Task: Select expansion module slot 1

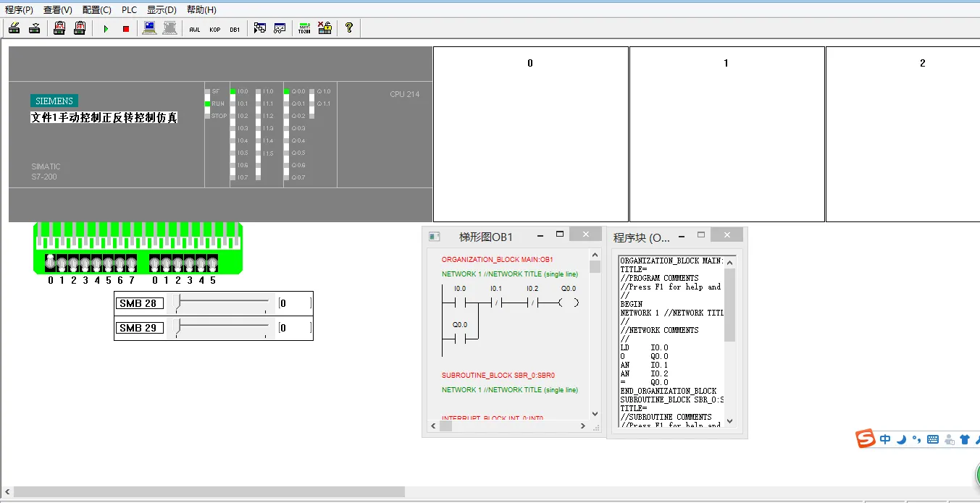Action: click(727, 134)
